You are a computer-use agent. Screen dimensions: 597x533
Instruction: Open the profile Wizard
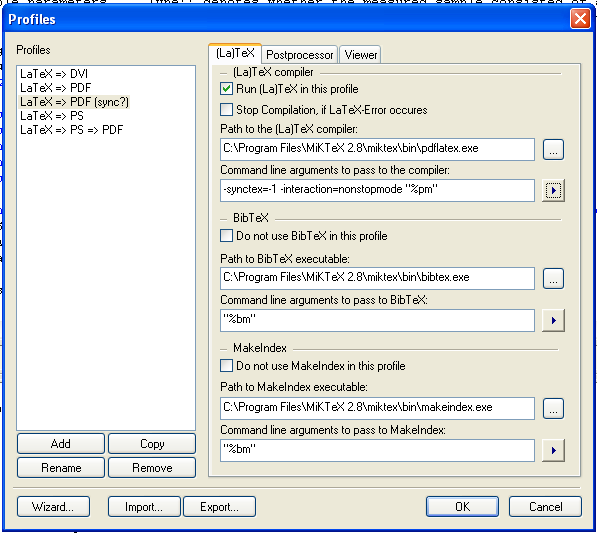click(x=53, y=507)
